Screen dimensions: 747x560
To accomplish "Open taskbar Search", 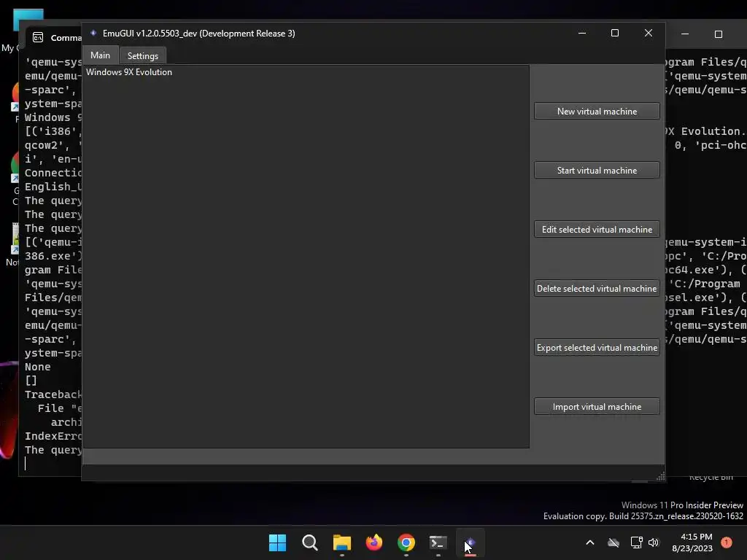I will tap(309, 542).
